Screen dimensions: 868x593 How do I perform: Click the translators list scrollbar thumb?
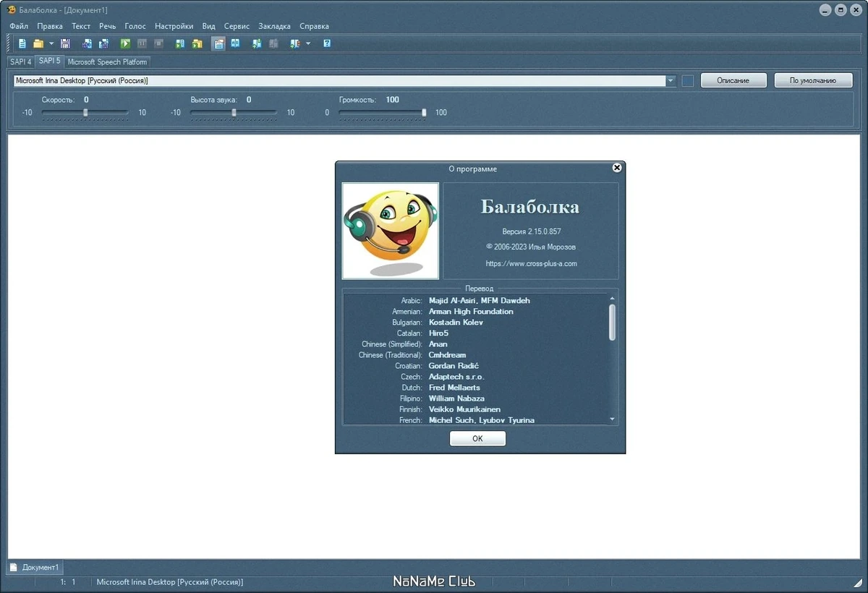613,322
